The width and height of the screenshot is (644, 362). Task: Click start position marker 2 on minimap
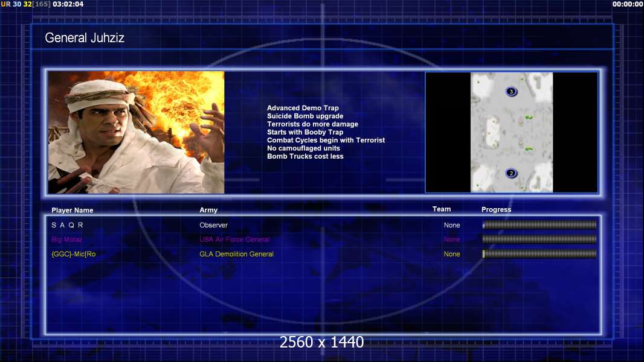point(511,173)
